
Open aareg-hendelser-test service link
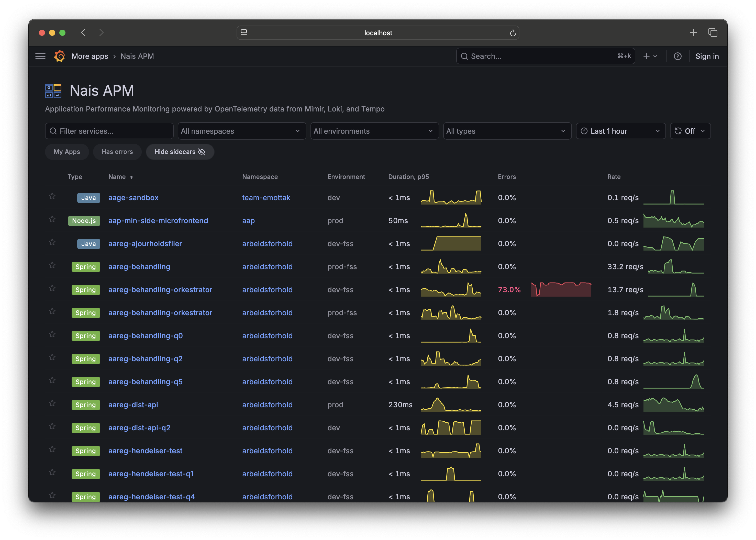[145, 451]
